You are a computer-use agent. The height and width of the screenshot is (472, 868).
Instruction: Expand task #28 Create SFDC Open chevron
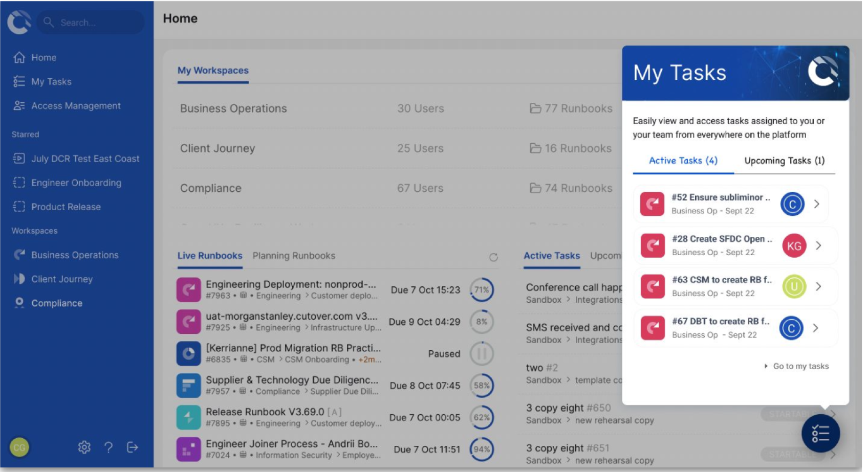tap(818, 245)
